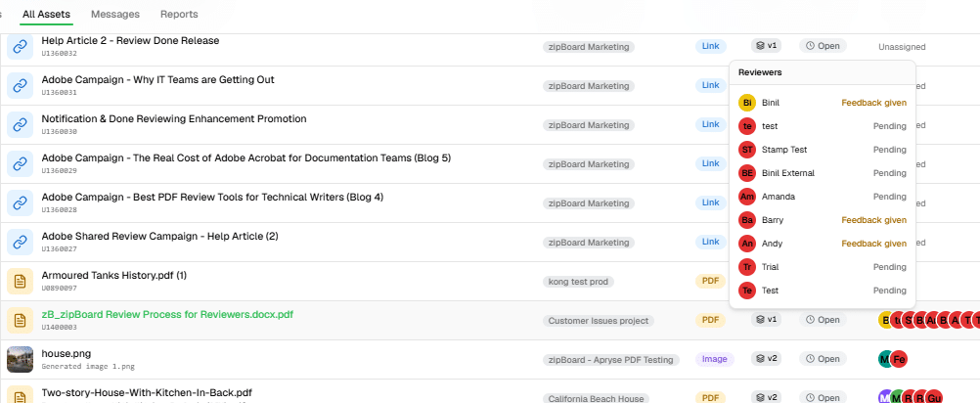Open status dropdown in zB_zipBoard row

(x=823, y=319)
